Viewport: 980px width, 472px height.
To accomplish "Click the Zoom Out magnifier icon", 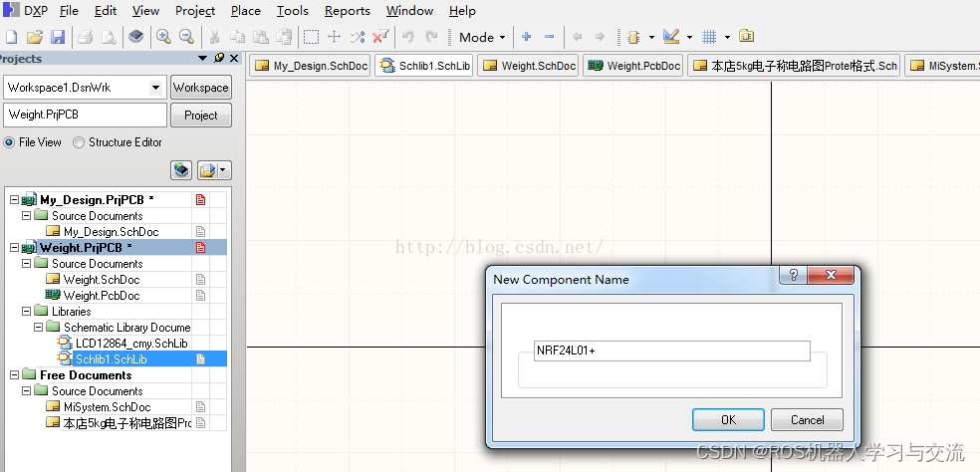I will tap(186, 37).
